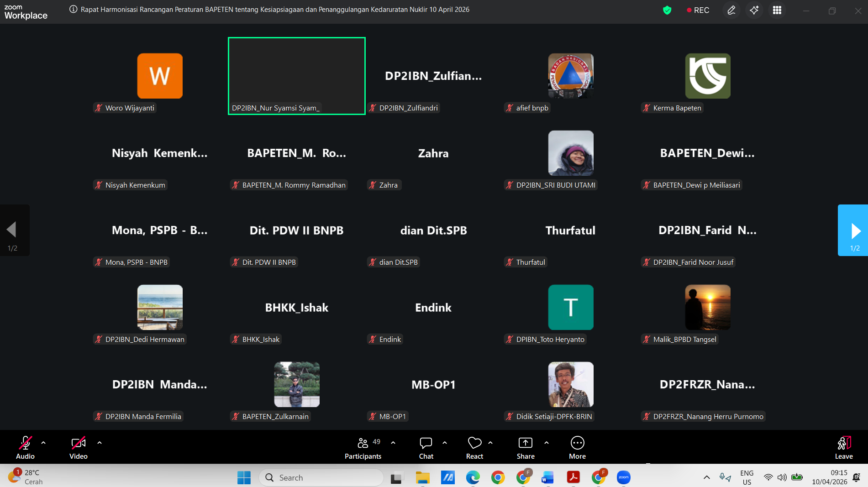Go to next page of participants
Image resolution: width=868 pixels, height=487 pixels.
pyautogui.click(x=853, y=230)
